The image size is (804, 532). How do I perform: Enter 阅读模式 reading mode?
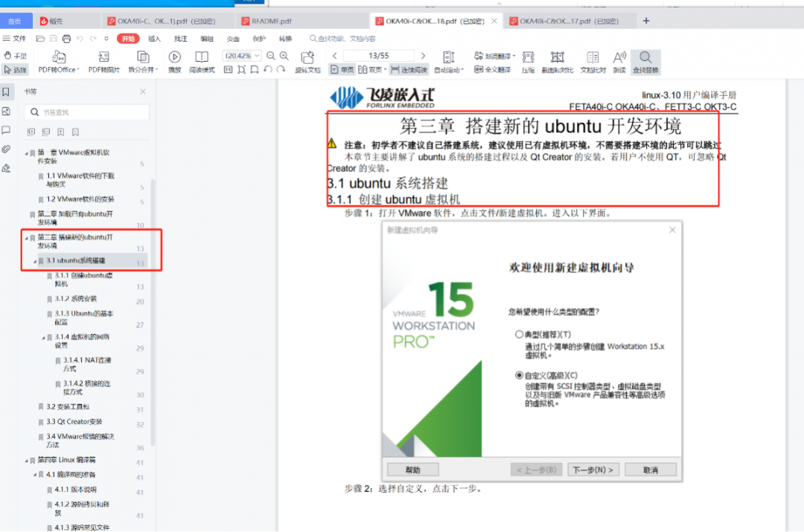(202, 58)
